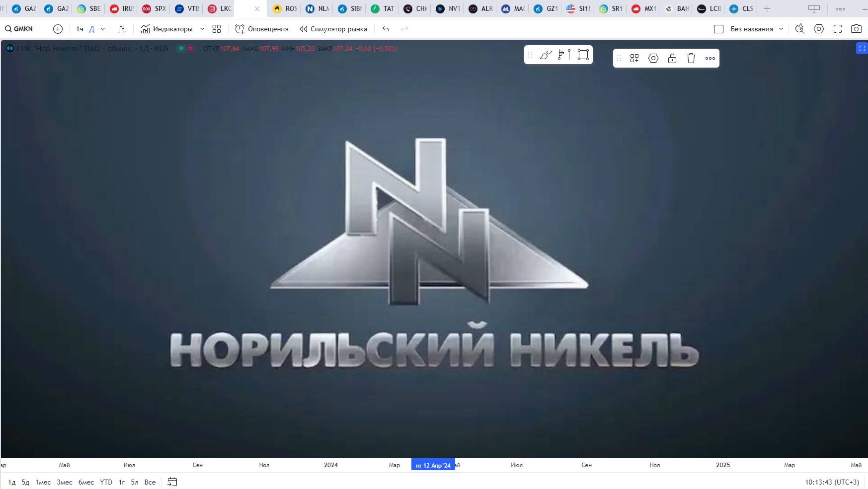This screenshot has height=489, width=868.
Task: Create alert via Оповещения button
Action: (x=261, y=29)
